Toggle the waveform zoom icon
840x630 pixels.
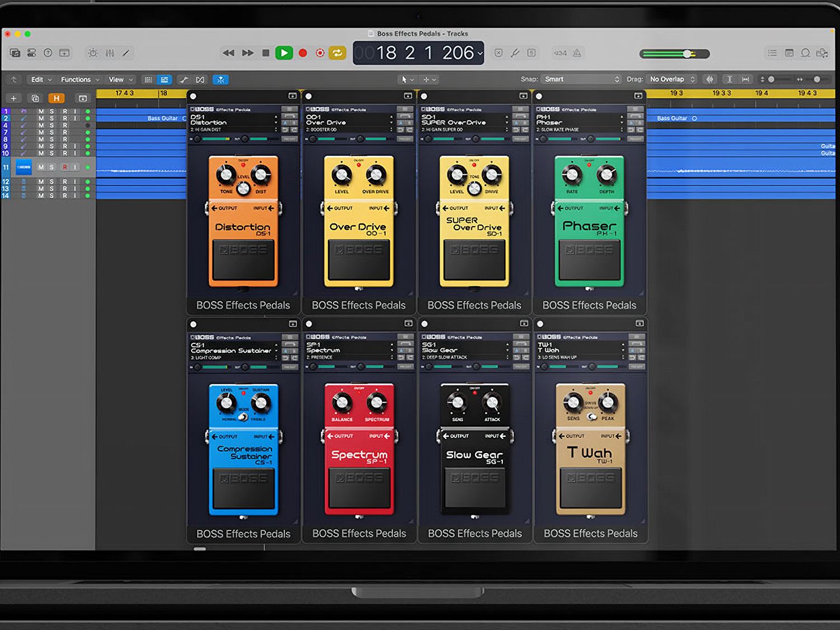tap(710, 79)
